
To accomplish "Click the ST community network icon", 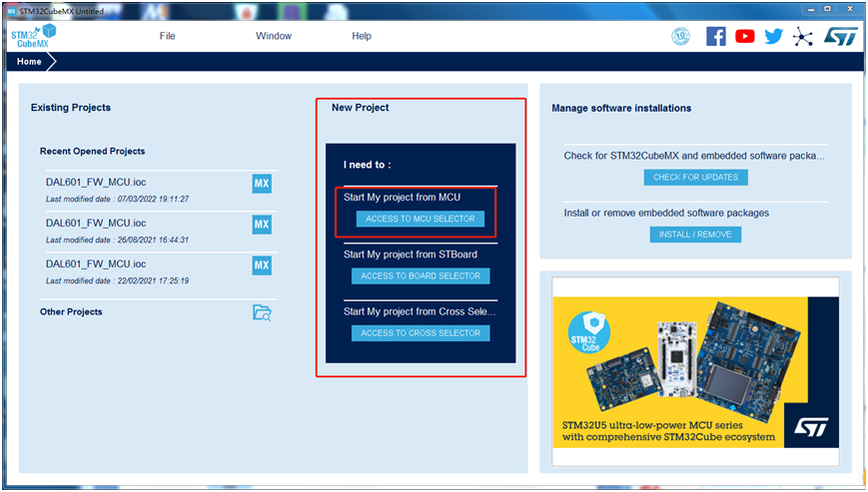I will click(x=803, y=37).
